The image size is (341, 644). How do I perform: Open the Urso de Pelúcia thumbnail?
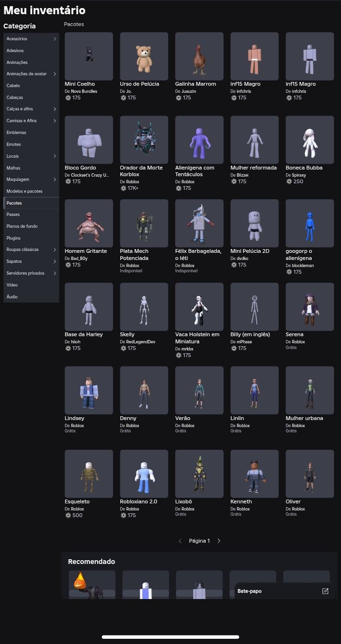(144, 56)
